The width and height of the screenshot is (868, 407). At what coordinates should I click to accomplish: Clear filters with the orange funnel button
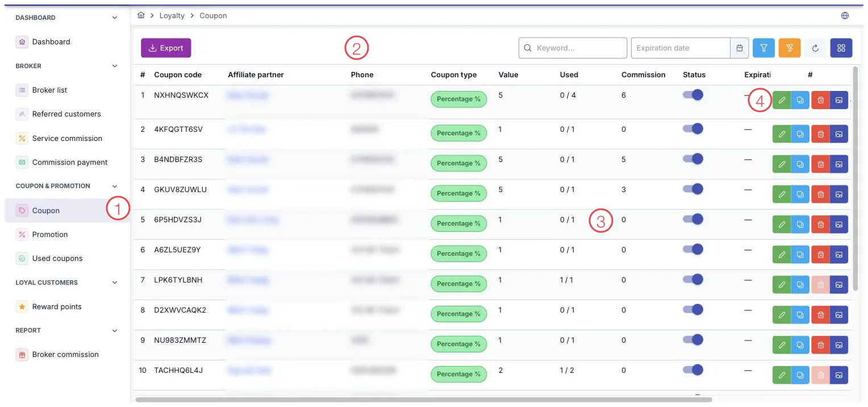pyautogui.click(x=789, y=48)
